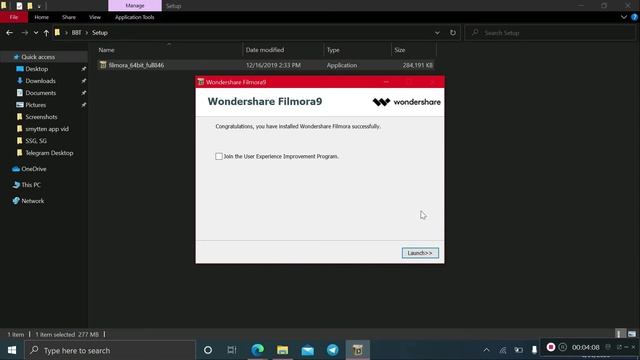Expand the ribbon with the chevron
Image resolution: width=640 pixels, height=360 pixels.
pos(624,17)
